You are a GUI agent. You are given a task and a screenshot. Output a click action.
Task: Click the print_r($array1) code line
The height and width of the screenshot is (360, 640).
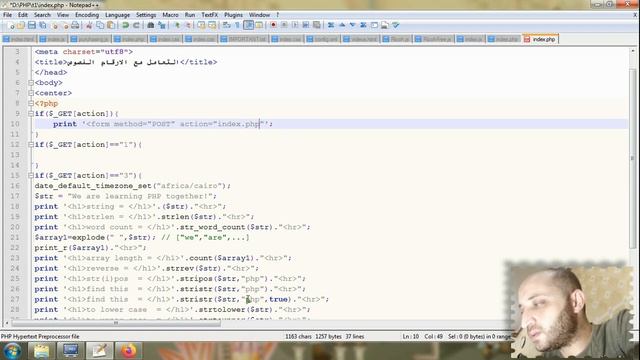(90, 248)
